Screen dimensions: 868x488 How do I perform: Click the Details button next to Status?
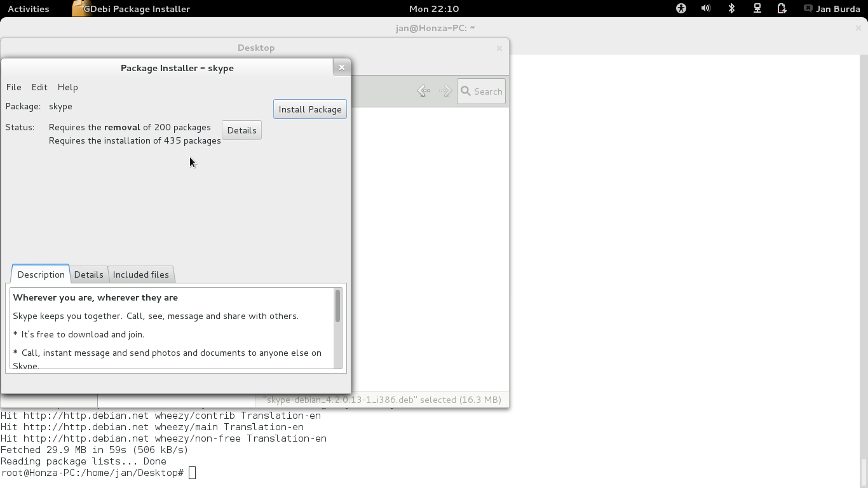[241, 130]
